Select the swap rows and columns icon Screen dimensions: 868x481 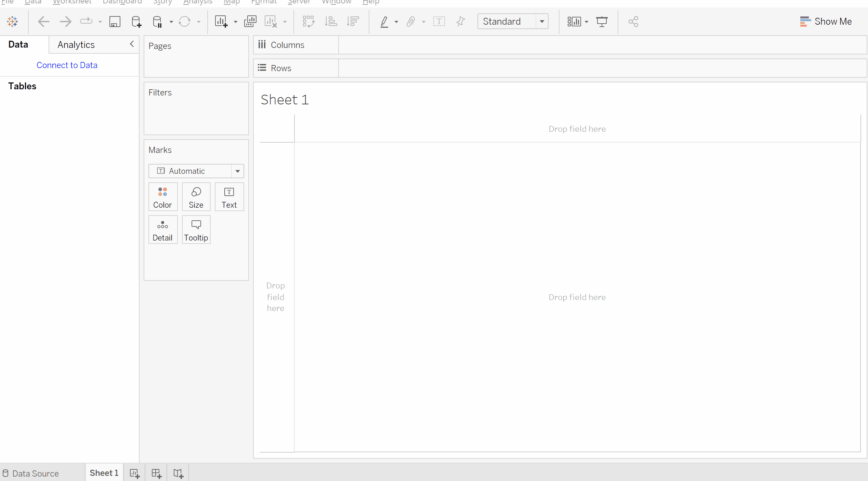308,21
